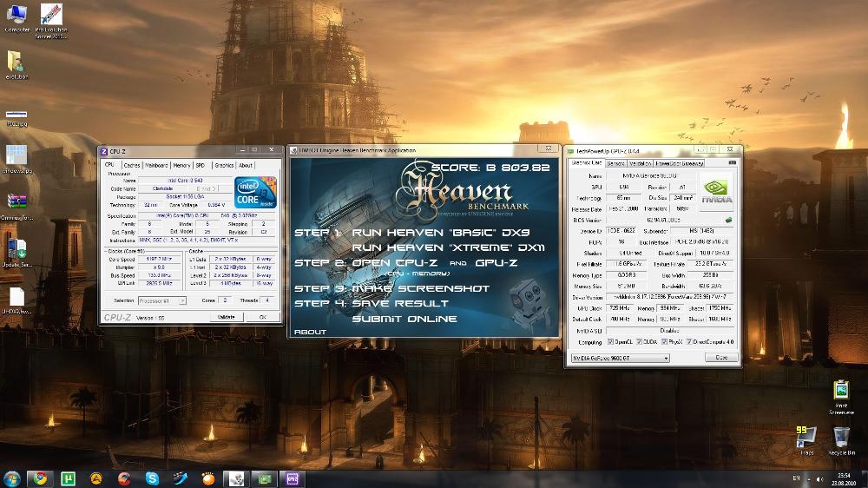Viewport: 868px width, 488px height.
Task: Click the volume speaker tray icon
Action: click(819, 479)
